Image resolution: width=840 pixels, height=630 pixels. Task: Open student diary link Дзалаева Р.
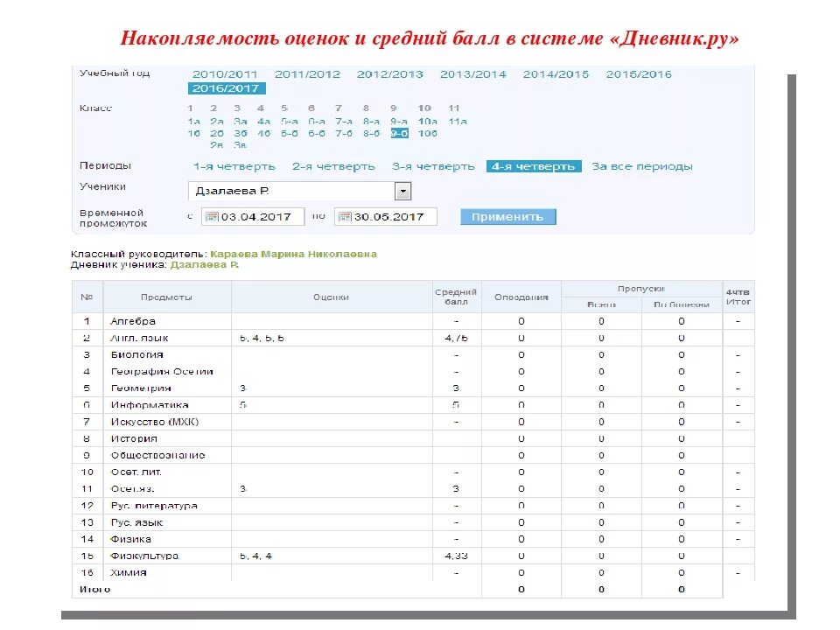(205, 264)
